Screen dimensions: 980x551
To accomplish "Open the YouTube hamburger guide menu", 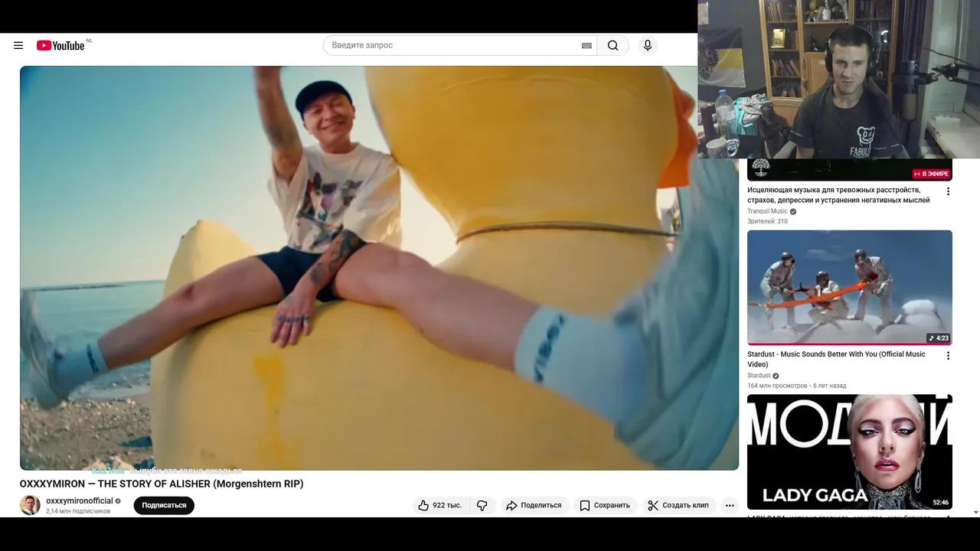I will point(18,45).
